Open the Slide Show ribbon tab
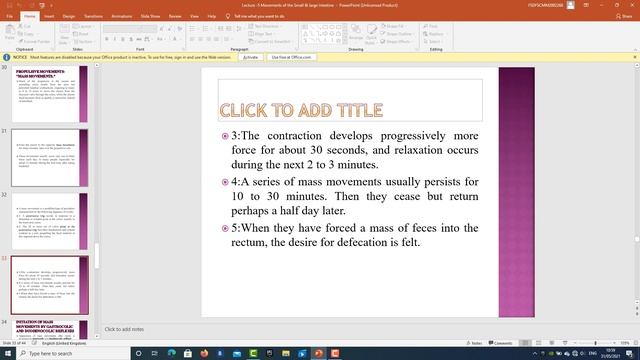The height and width of the screenshot is (360, 640). tap(150, 16)
